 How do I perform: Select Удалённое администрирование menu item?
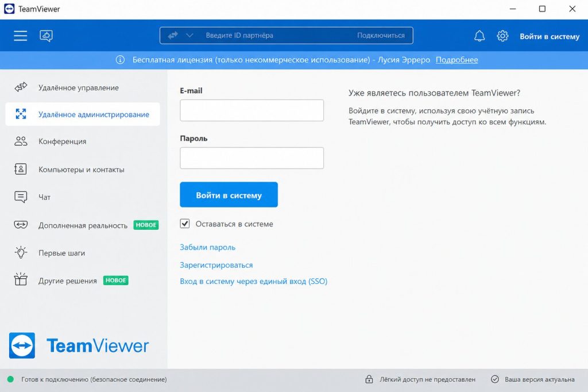(83, 114)
